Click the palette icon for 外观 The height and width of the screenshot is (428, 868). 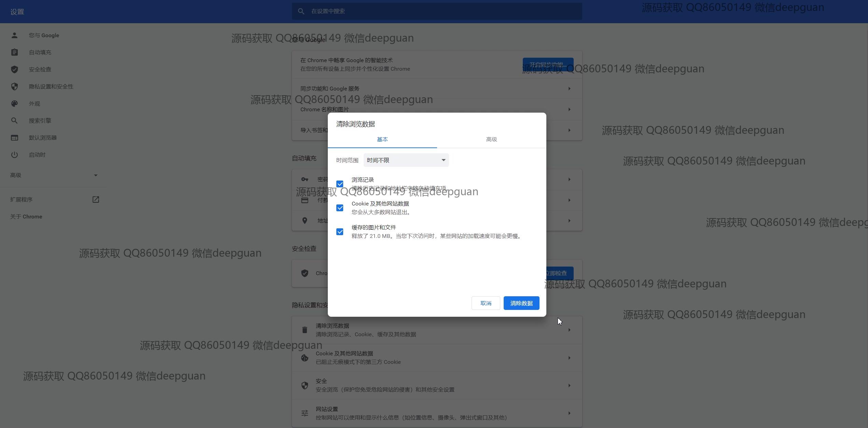click(14, 103)
